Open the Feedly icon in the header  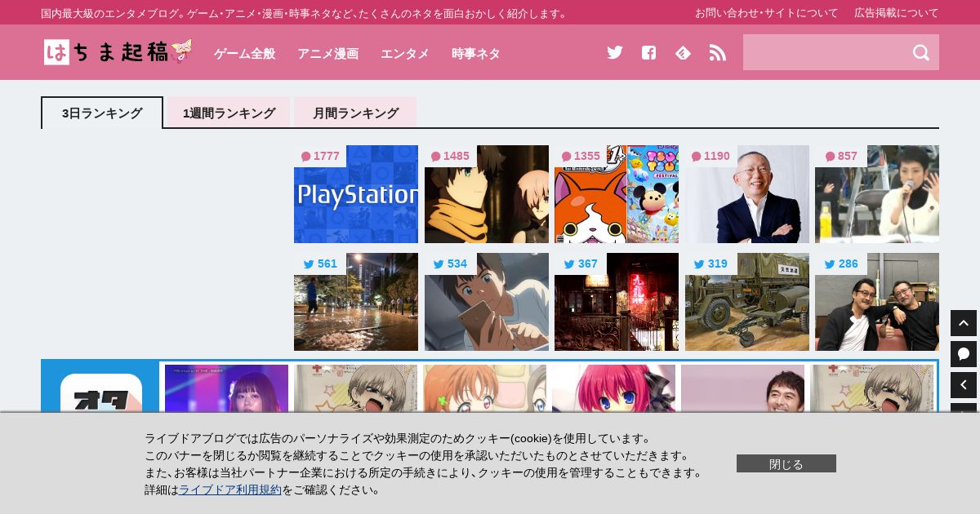coord(684,52)
